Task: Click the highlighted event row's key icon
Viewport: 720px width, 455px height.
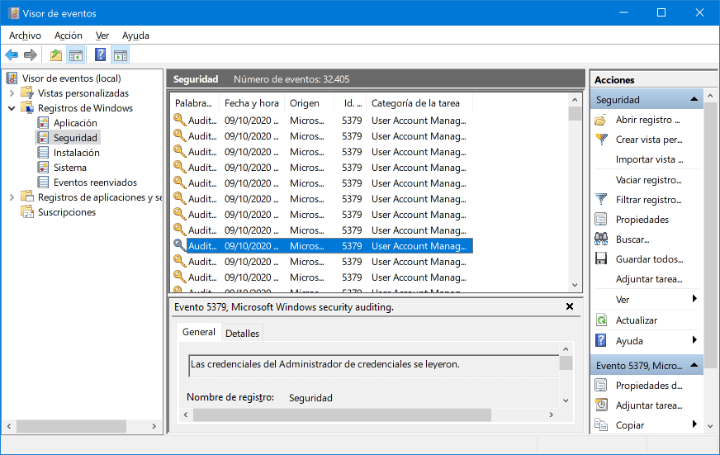Action: (179, 245)
